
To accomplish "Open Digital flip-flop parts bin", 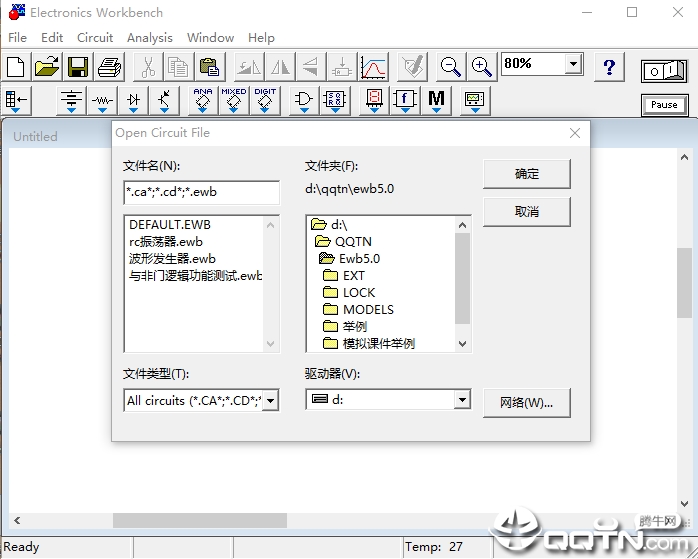I will pos(335,101).
